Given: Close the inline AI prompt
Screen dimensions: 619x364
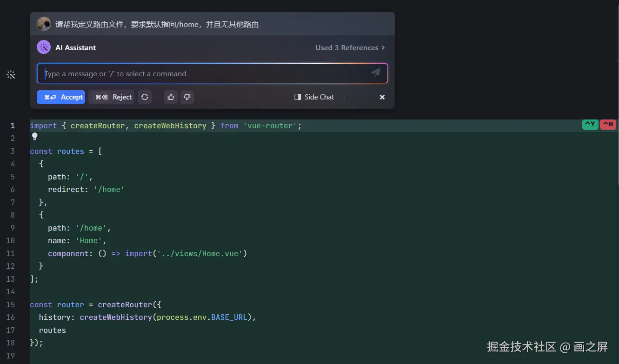Looking at the screenshot, I should [x=382, y=97].
